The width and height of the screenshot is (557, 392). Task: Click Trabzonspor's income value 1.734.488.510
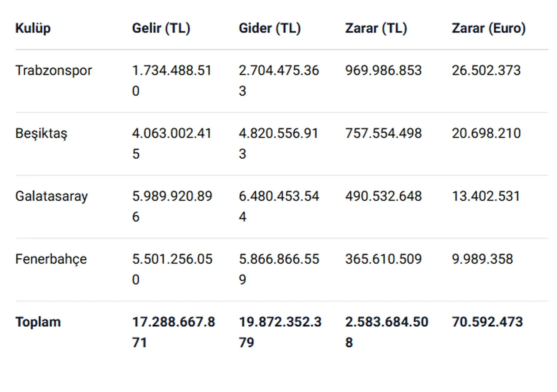pyautogui.click(x=172, y=80)
